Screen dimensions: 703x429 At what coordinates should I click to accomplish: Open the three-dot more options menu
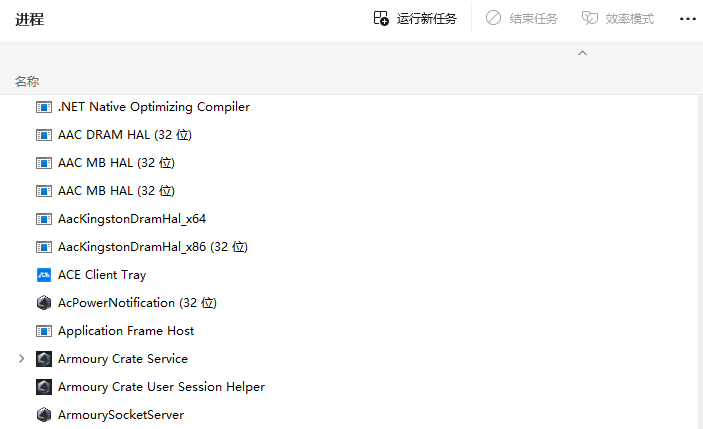click(687, 19)
